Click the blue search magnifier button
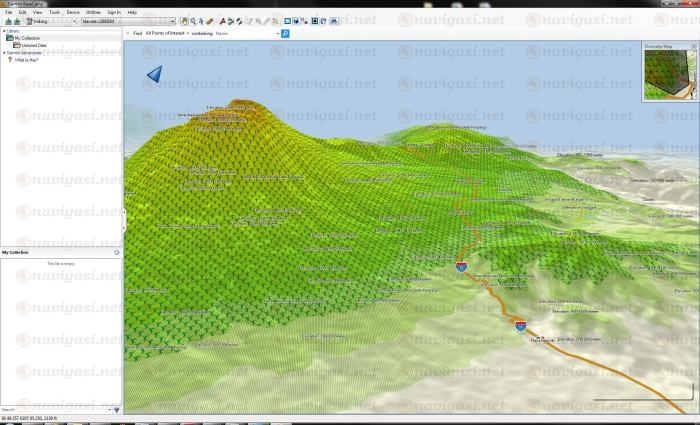Image resolution: width=700 pixels, height=425 pixels. (285, 33)
